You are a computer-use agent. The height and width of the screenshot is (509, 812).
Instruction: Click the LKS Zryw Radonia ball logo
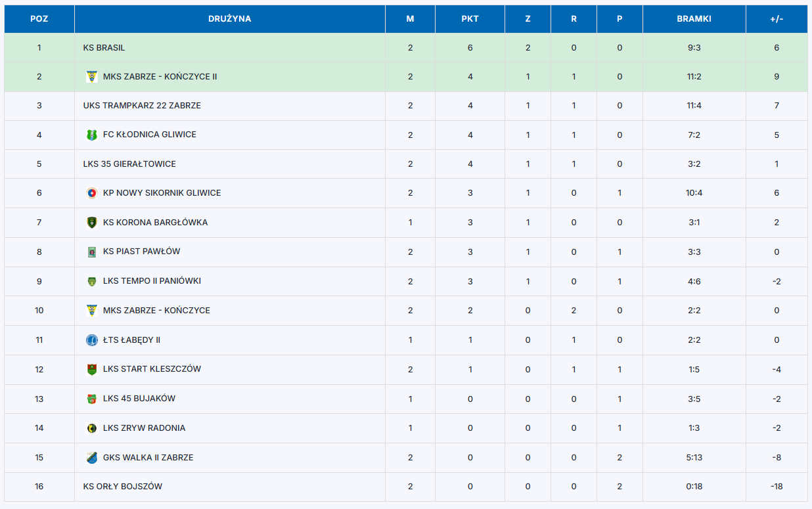click(92, 428)
